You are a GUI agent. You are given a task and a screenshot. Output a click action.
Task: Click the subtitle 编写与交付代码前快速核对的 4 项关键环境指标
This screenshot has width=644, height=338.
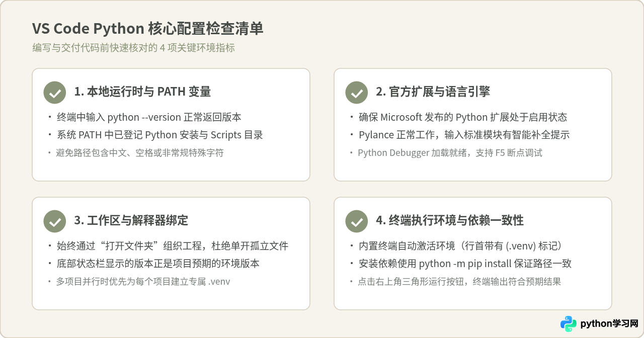(x=133, y=48)
